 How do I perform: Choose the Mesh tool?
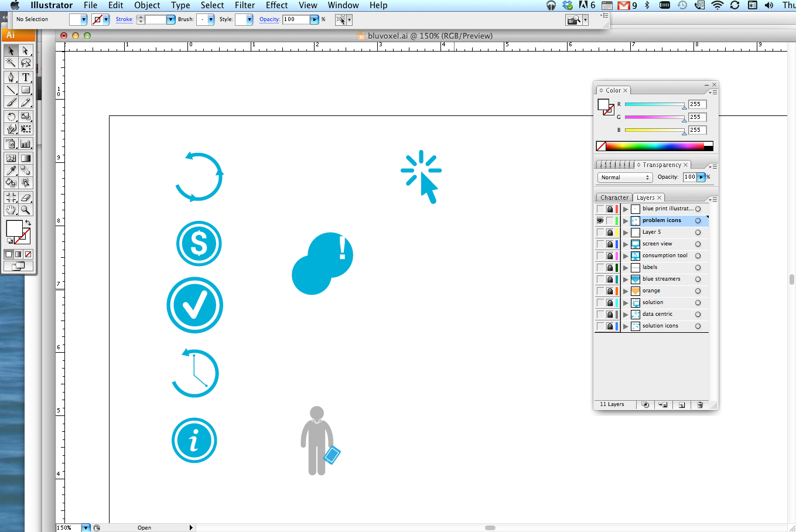11,158
